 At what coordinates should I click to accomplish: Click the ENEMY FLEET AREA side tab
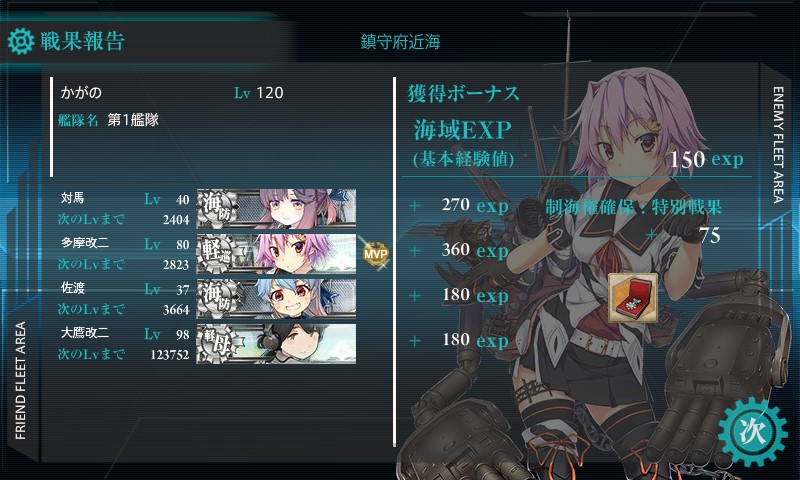(x=778, y=145)
